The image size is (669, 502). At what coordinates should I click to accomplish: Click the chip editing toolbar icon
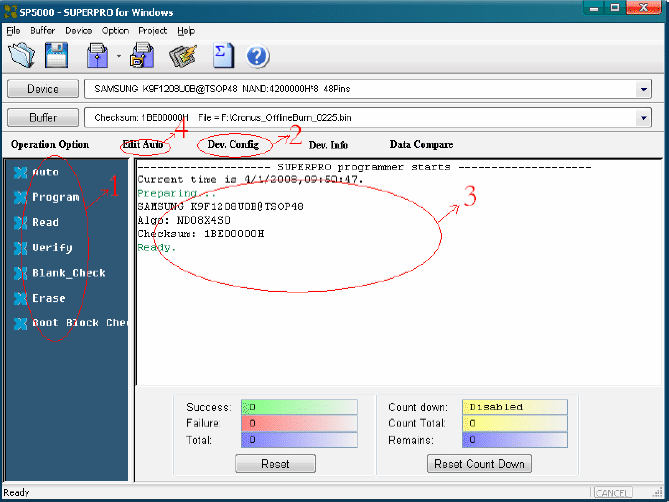183,56
